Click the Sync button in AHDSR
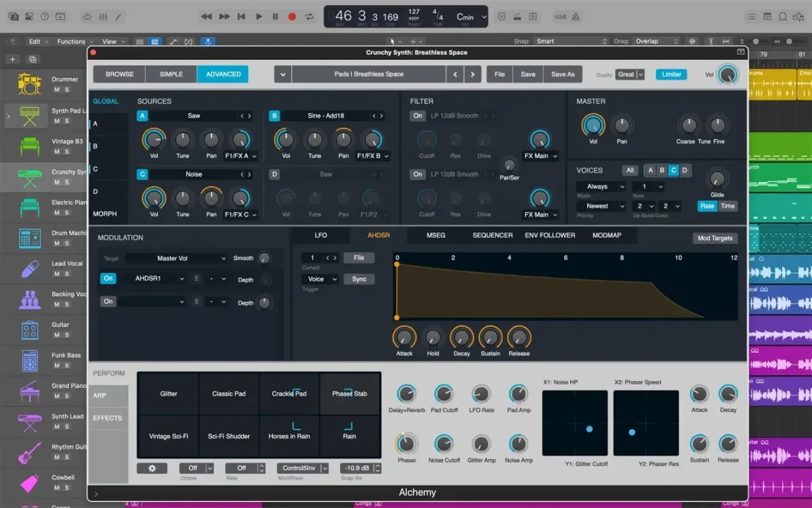 coord(359,279)
